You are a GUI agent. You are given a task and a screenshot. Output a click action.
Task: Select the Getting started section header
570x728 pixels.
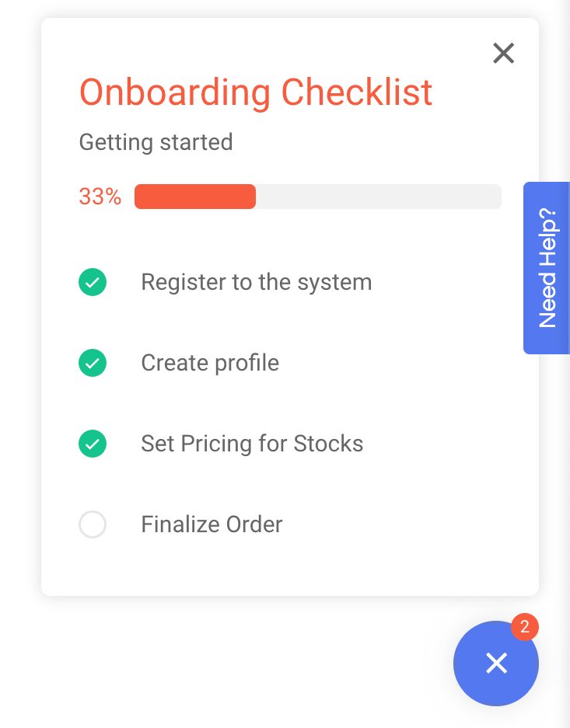point(156,142)
